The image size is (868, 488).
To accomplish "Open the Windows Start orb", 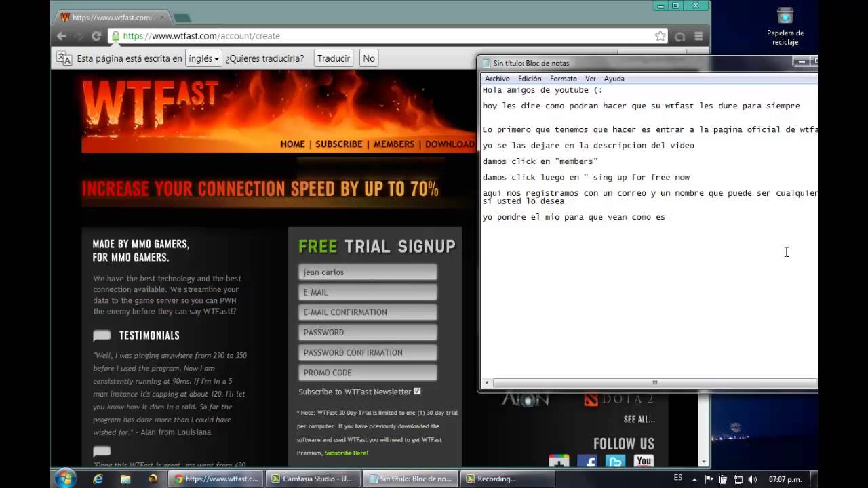I will coord(66,479).
